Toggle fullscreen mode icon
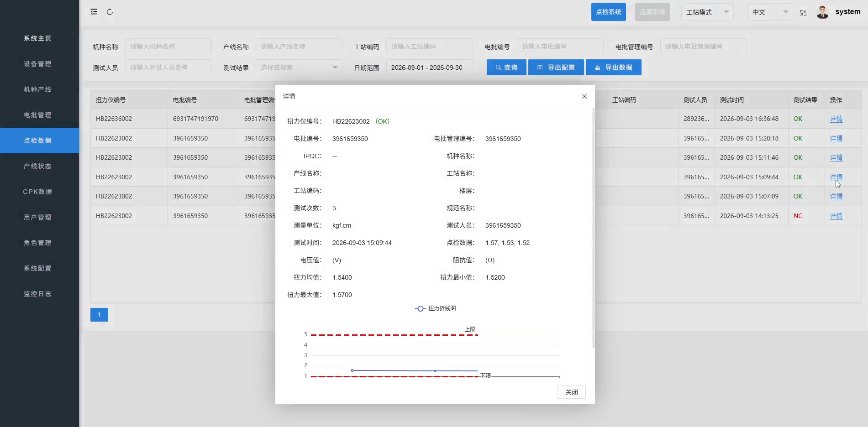 (803, 12)
